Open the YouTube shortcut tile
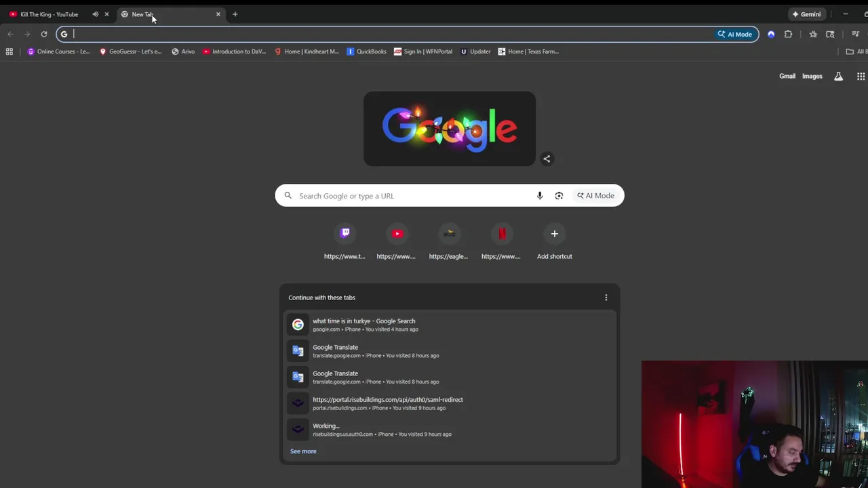 397,242
